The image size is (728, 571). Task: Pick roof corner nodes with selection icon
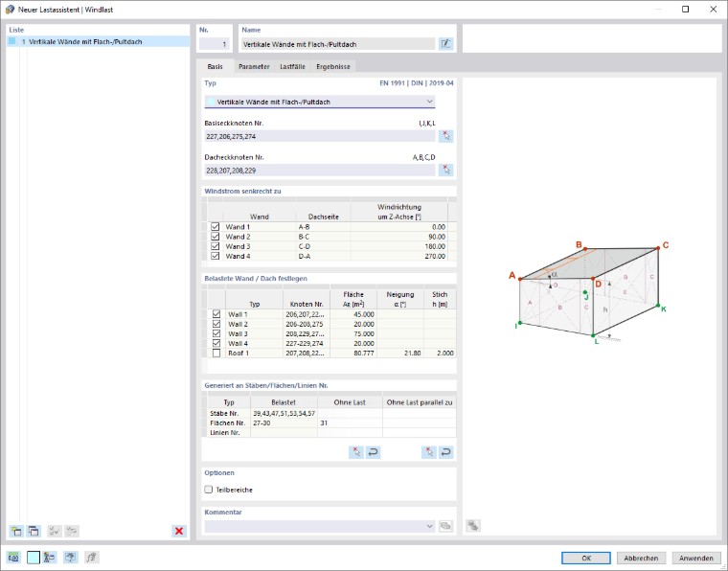click(445, 170)
